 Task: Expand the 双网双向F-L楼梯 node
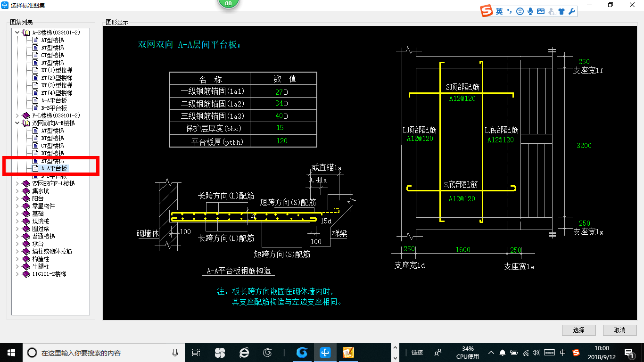point(18,183)
